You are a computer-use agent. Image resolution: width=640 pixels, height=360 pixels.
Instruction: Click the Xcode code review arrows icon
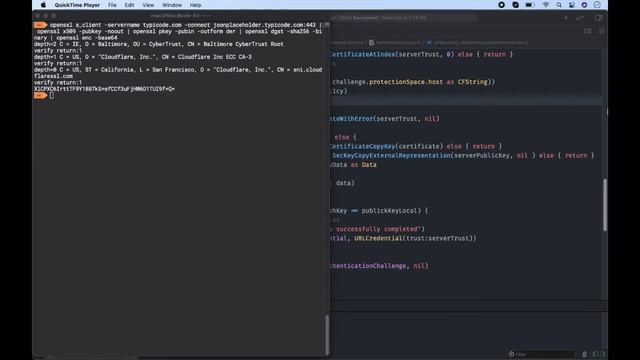(x=580, y=18)
